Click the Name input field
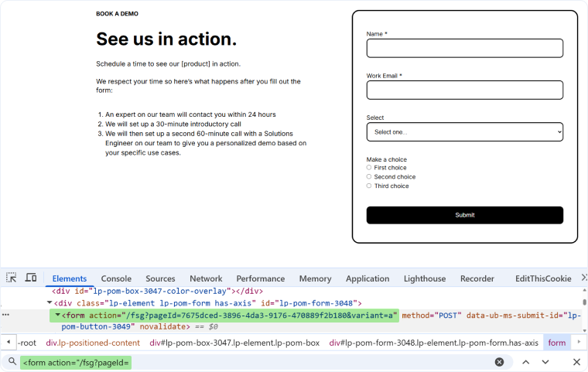 point(465,49)
